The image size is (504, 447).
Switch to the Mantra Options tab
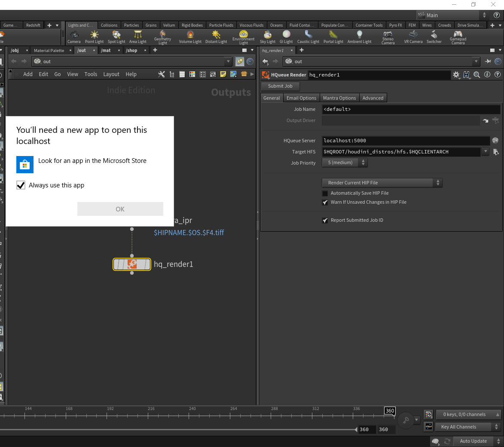click(339, 98)
